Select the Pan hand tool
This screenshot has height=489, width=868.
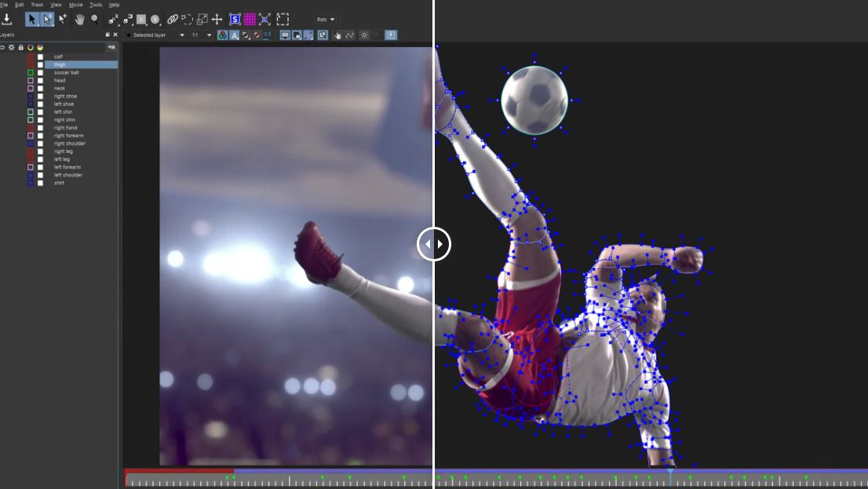[x=80, y=20]
